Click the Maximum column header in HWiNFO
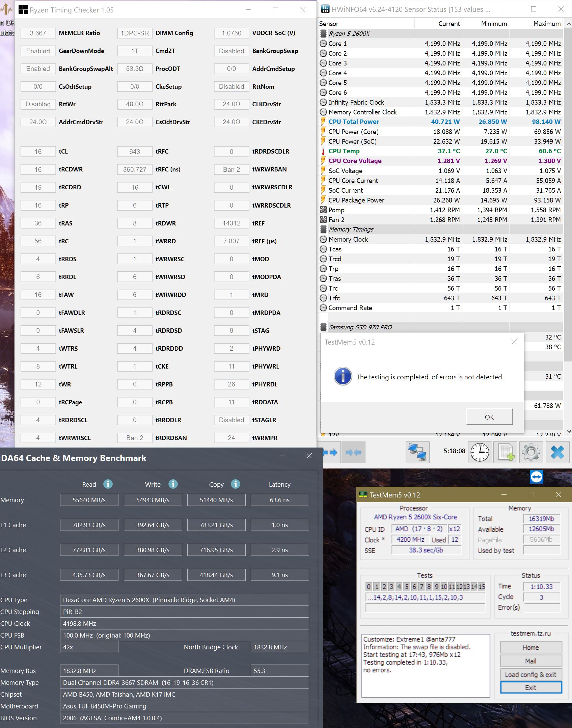The height and width of the screenshot is (728, 572). click(x=536, y=24)
